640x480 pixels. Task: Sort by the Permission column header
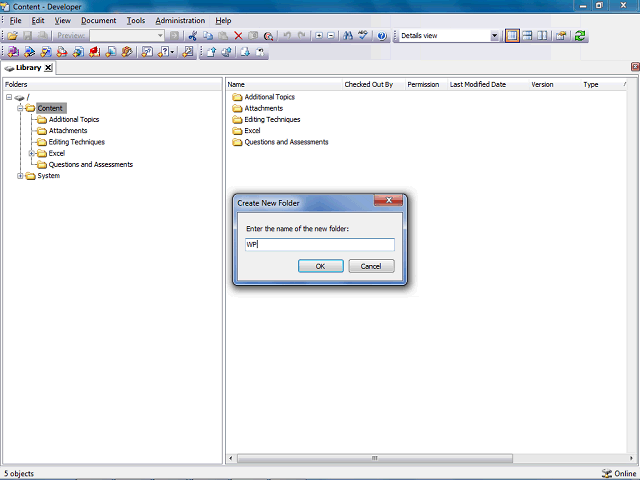pos(426,84)
